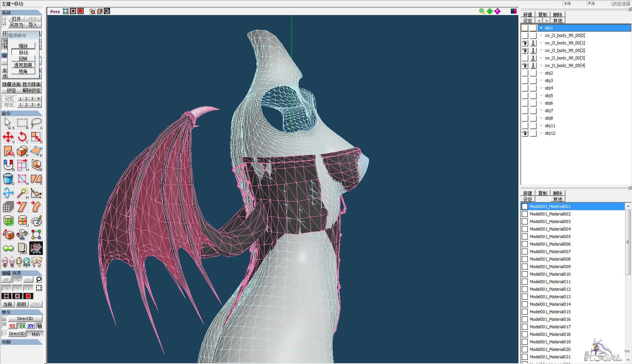Click the Model001_Material015 color box
The width and height of the screenshot is (632, 364).
click(525, 312)
